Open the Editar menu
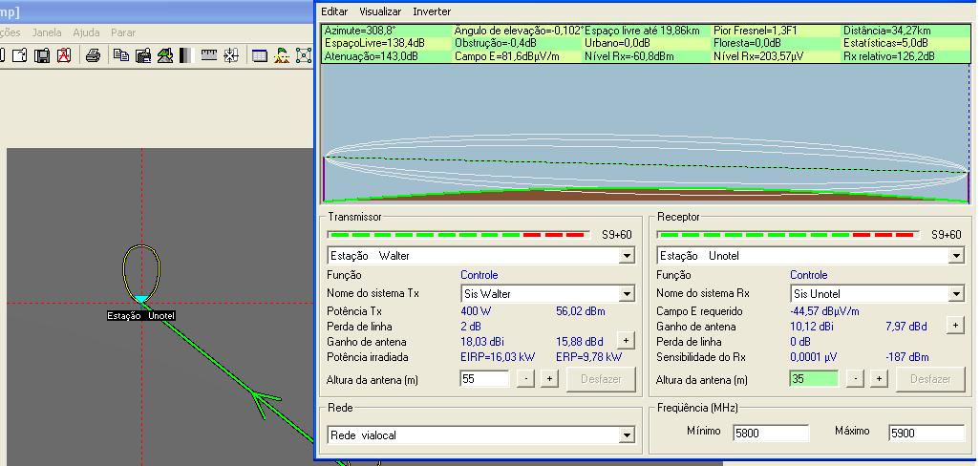The width and height of the screenshot is (980, 466). pyautogui.click(x=334, y=11)
